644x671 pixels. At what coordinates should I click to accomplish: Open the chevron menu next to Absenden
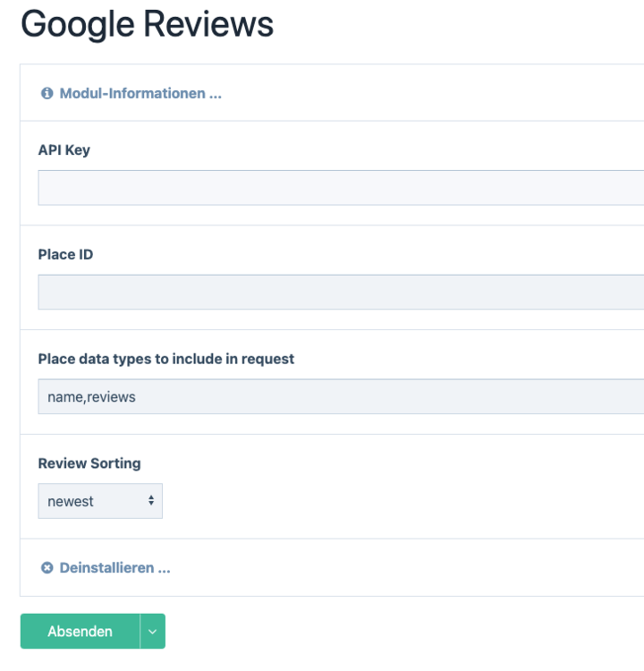[x=152, y=632]
